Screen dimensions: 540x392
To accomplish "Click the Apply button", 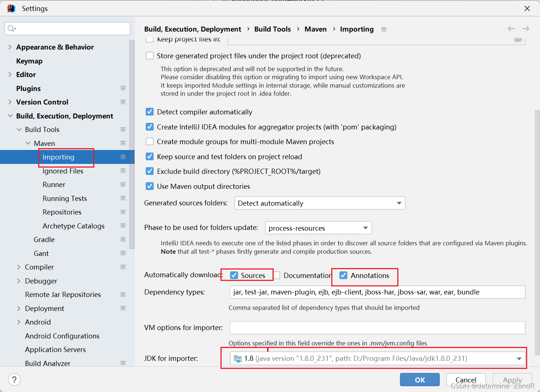I will point(512,380).
